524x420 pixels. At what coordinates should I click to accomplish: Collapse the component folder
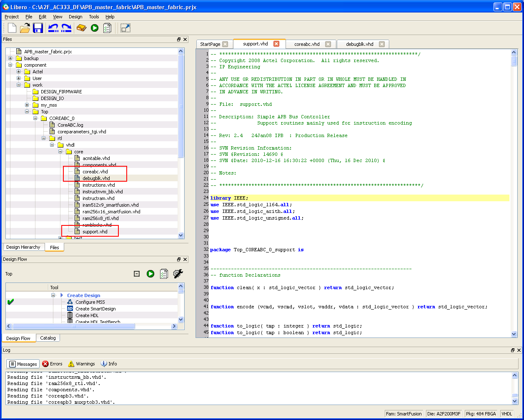10,65
